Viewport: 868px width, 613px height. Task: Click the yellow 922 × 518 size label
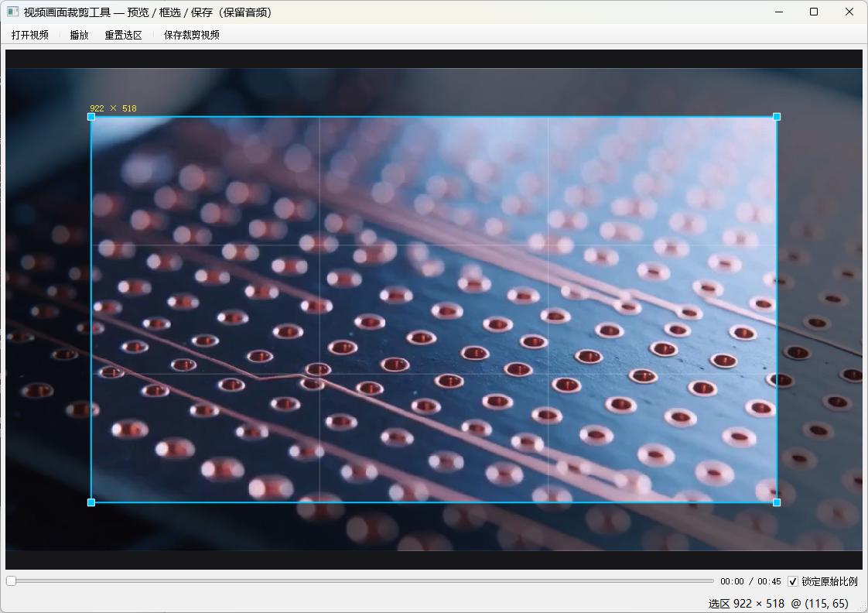point(113,108)
